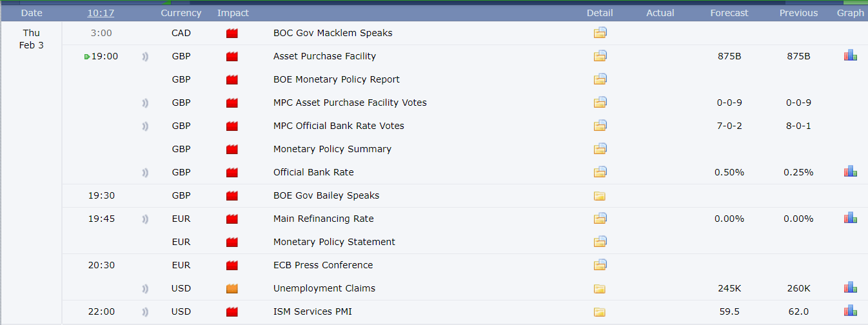Open graph for Main Refinancing Rate
868x325 pixels.
point(850,219)
